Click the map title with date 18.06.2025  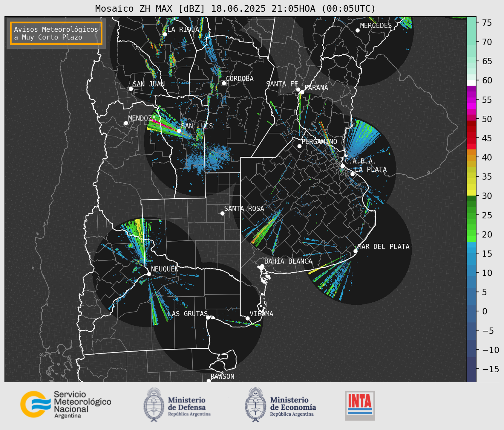point(235,9)
